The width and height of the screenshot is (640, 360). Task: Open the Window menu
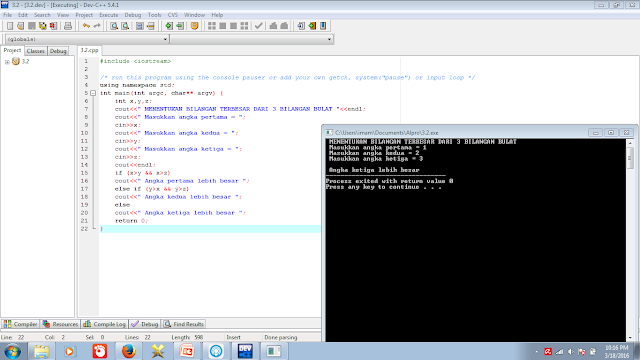click(194, 15)
